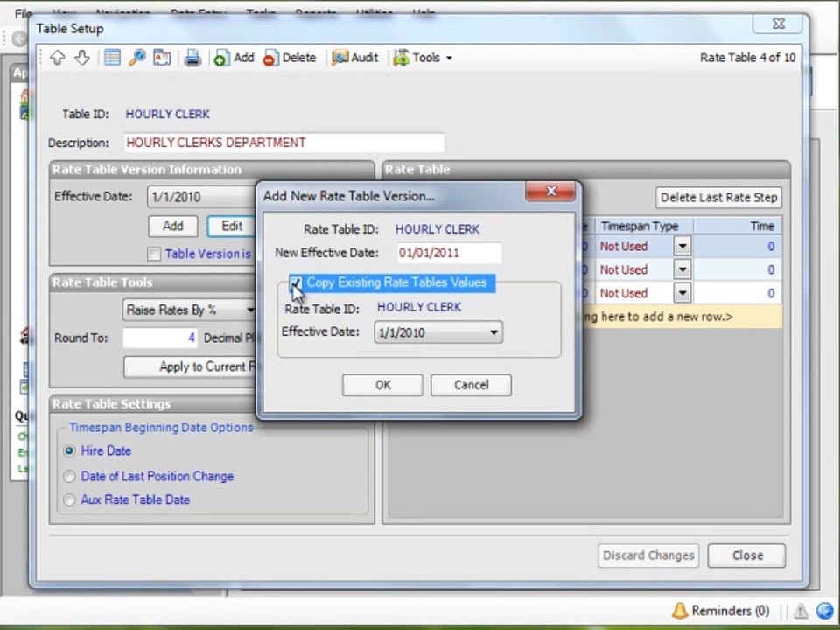Click the printer icon in toolbar
The width and height of the screenshot is (840, 630).
pos(192,58)
